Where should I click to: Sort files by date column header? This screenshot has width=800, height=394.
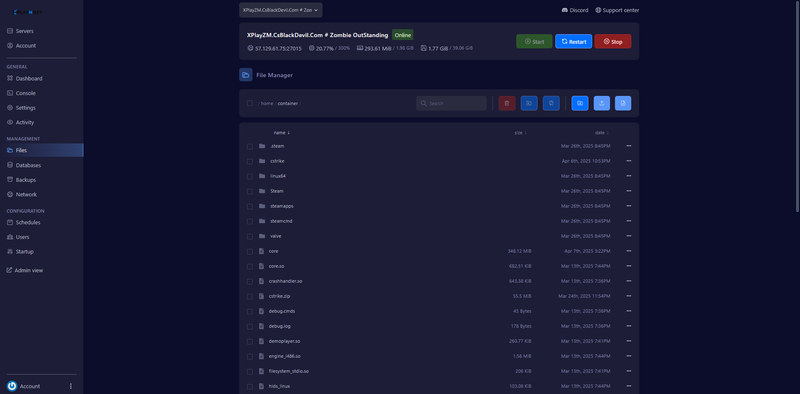[602, 133]
